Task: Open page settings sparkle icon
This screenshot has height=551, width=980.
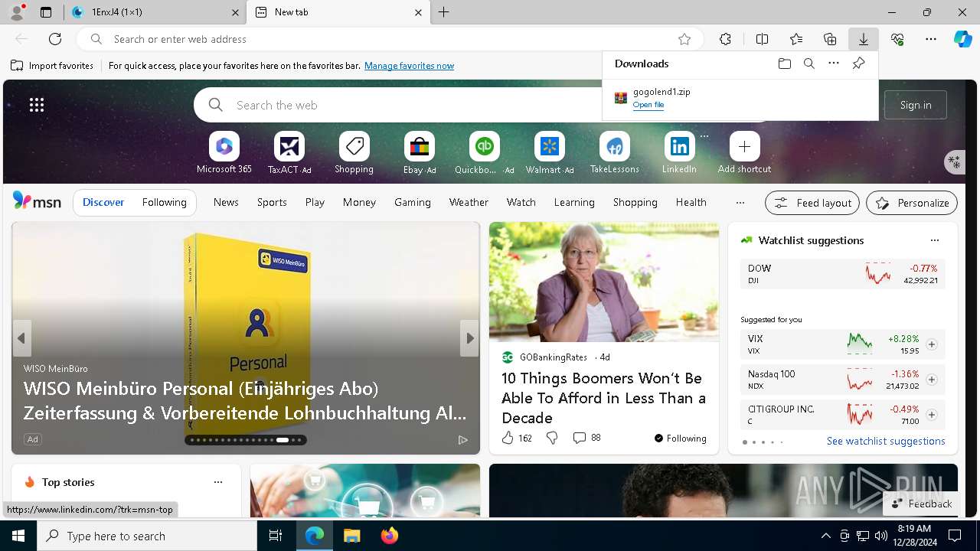Action: [954, 161]
